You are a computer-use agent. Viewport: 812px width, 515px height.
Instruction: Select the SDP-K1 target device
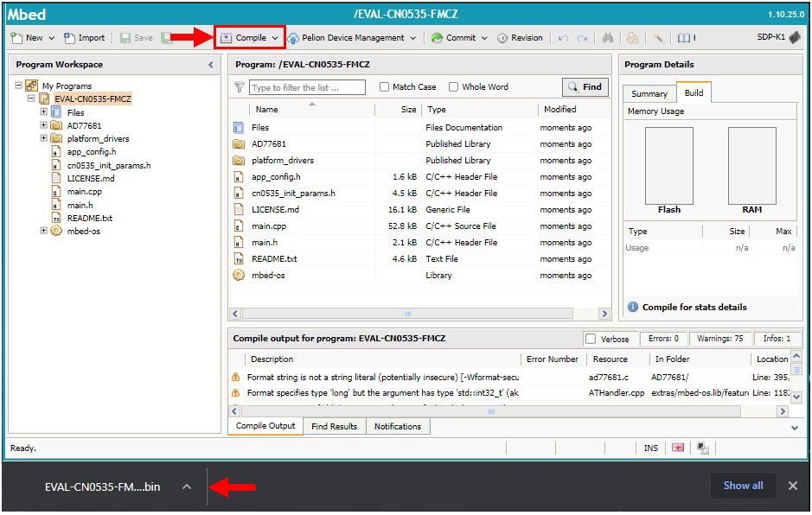778,37
